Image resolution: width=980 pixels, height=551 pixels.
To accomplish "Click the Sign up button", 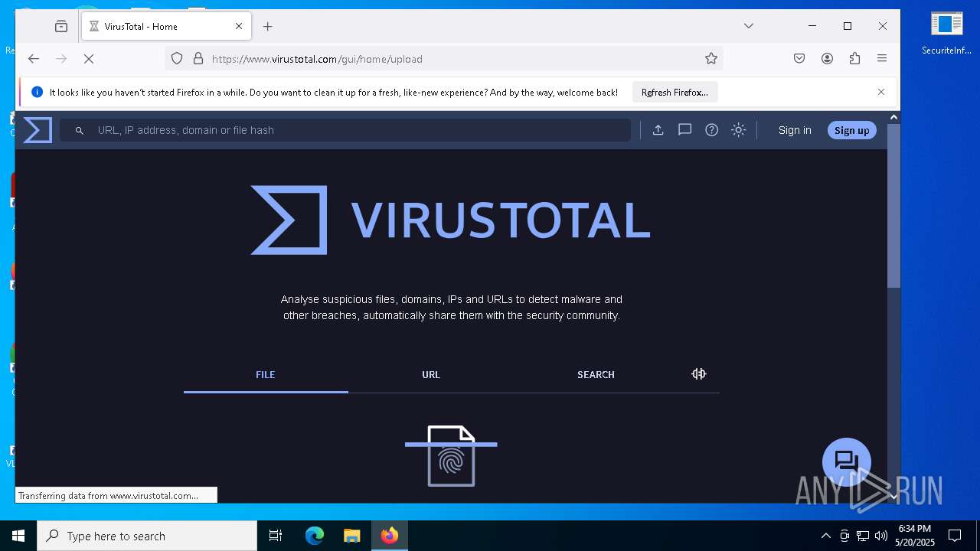I will (851, 130).
